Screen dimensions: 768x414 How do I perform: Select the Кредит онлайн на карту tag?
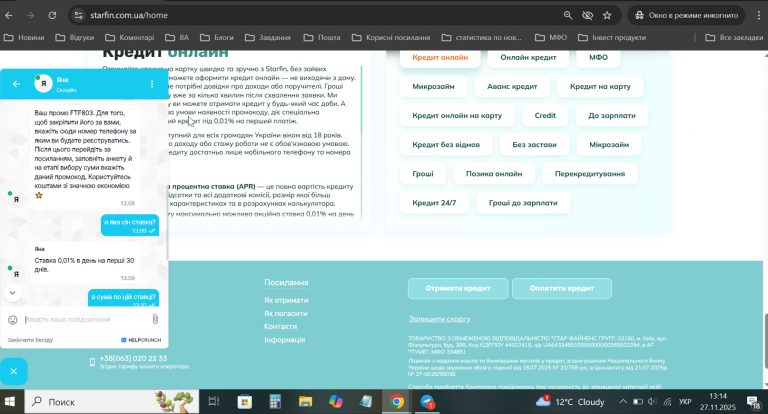click(457, 115)
